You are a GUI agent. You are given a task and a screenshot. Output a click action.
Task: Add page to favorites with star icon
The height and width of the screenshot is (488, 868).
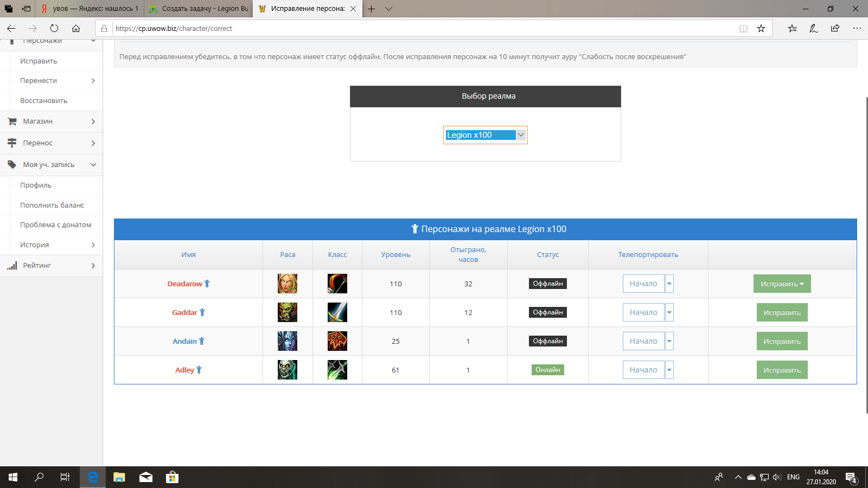761,29
